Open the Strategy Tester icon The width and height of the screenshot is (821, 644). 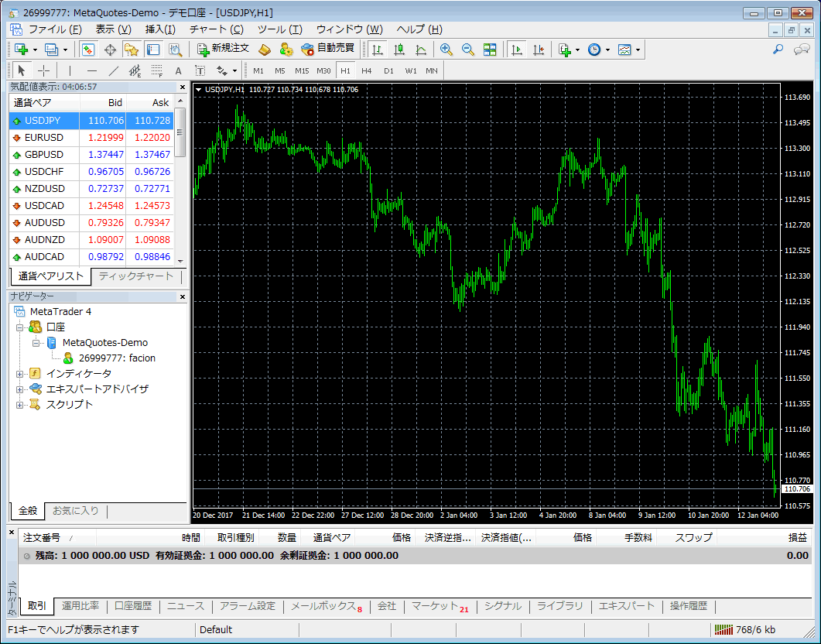(175, 50)
